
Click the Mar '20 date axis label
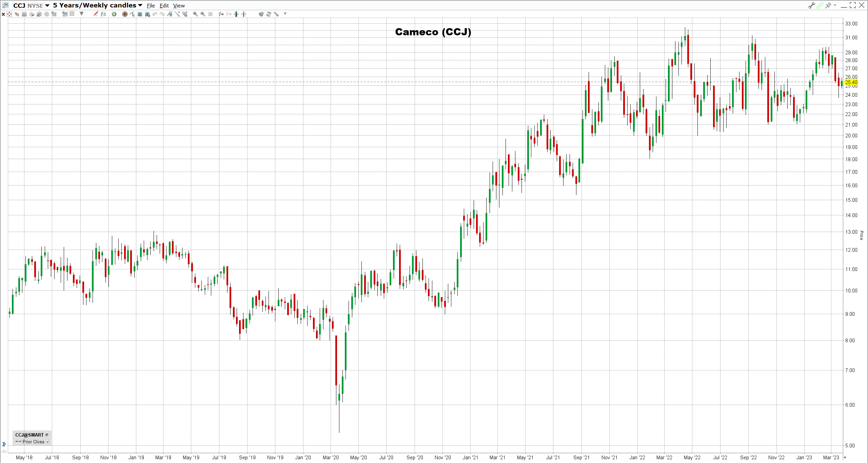pos(331,457)
